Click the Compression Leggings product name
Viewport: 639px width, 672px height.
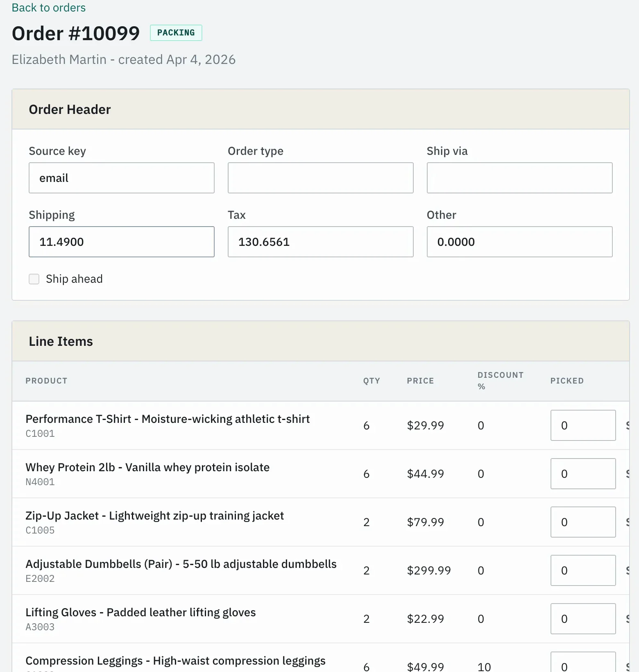pos(175,661)
